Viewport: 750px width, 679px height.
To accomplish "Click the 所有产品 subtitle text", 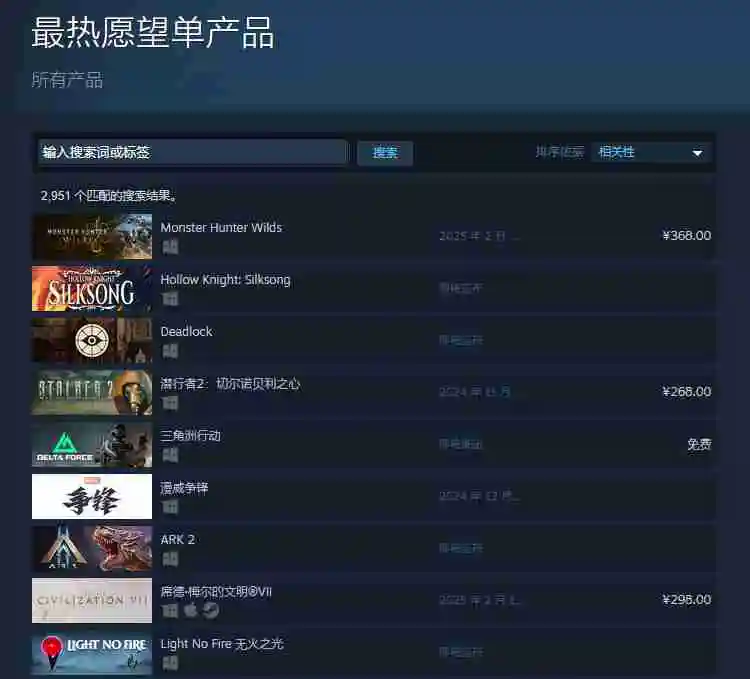I will pos(67,80).
